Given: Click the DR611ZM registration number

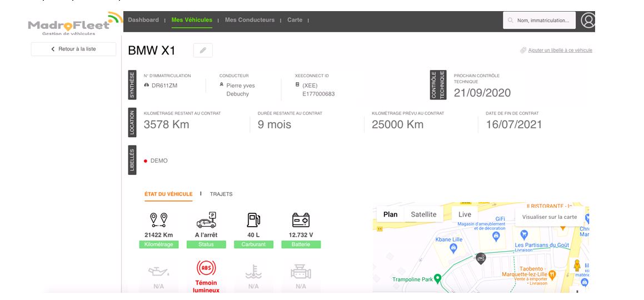Looking at the screenshot, I should point(164,86).
